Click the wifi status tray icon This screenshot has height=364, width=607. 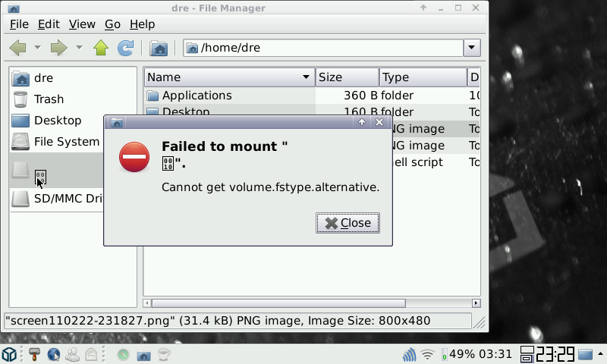[x=427, y=354]
